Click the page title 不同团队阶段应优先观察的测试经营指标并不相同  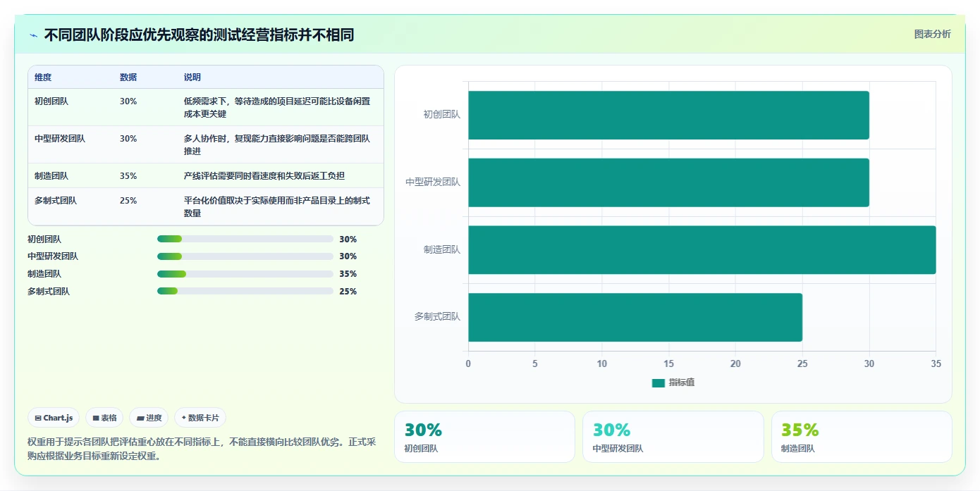click(199, 35)
